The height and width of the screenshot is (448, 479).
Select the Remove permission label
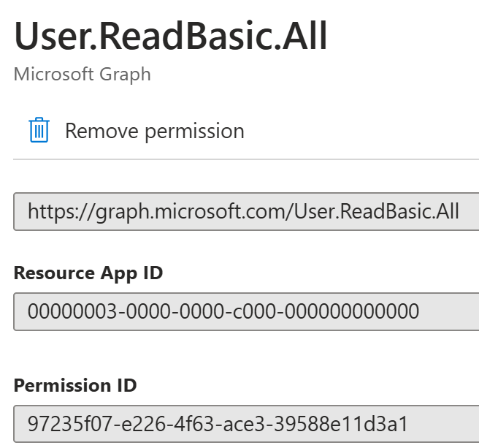[x=155, y=132]
